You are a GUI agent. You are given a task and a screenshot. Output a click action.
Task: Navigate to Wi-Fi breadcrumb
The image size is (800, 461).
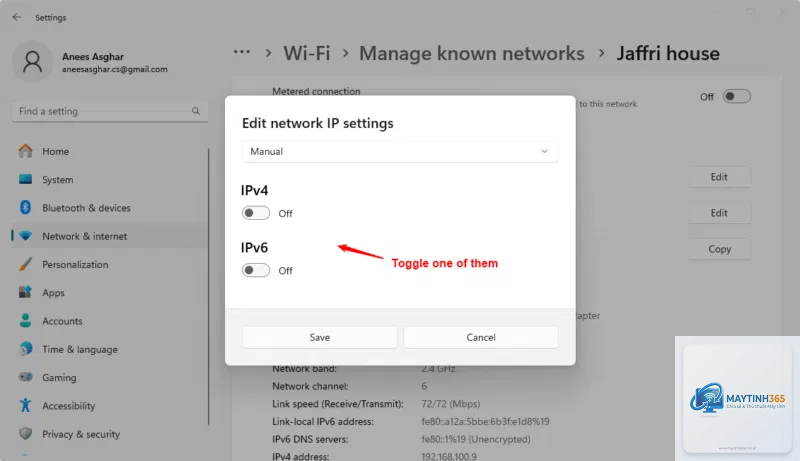click(307, 53)
